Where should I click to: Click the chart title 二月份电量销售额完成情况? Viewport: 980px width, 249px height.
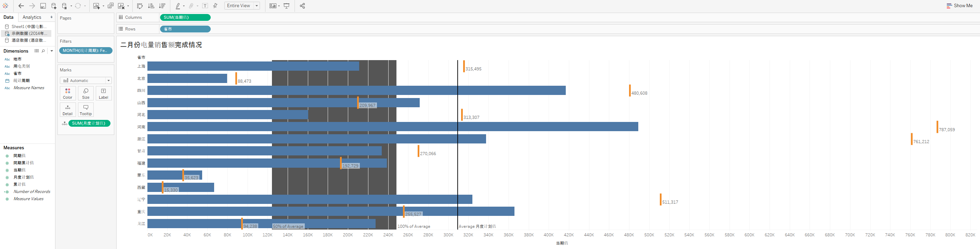(x=161, y=45)
